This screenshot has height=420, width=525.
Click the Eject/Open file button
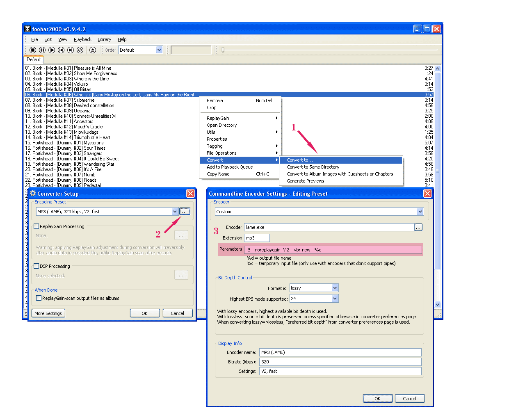[x=93, y=50]
